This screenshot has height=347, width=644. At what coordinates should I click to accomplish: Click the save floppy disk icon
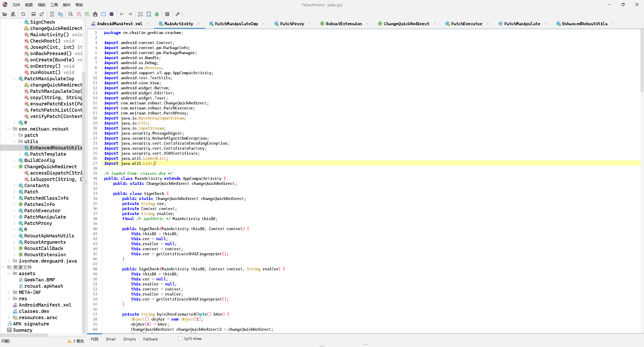pos(33,14)
